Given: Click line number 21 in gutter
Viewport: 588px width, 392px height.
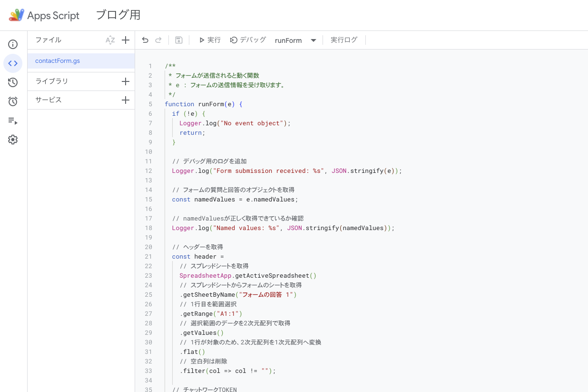Looking at the screenshot, I should pyautogui.click(x=148, y=257).
